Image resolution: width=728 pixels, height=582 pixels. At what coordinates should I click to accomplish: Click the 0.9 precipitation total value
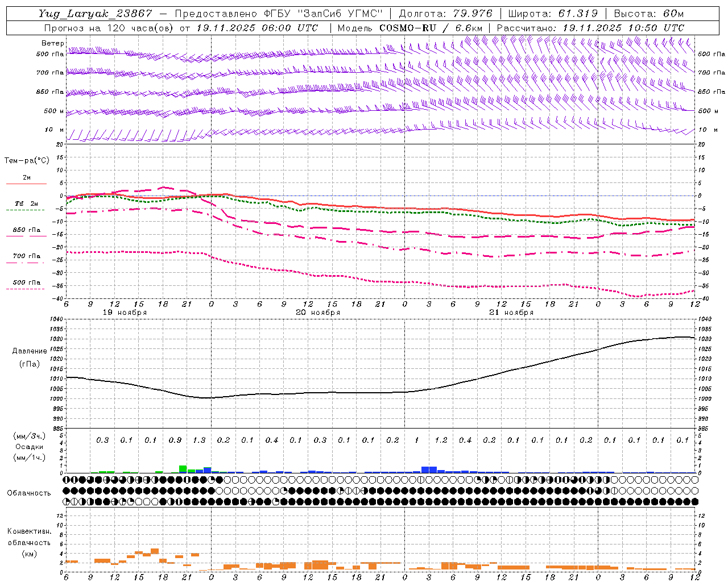coord(175,440)
